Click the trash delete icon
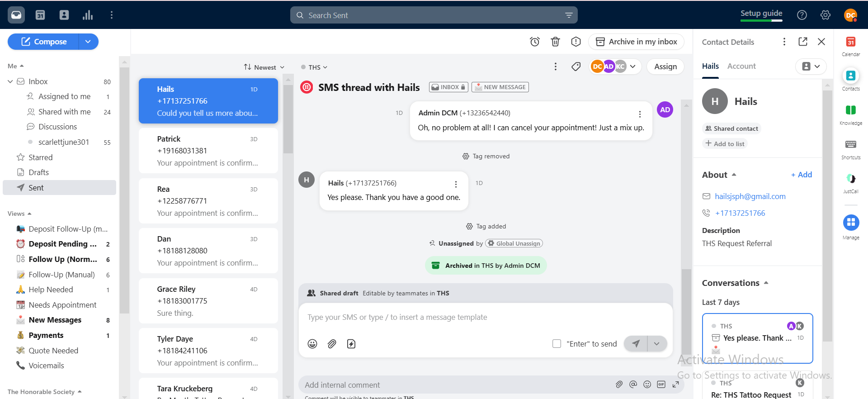This screenshot has height=399, width=868. (x=555, y=42)
